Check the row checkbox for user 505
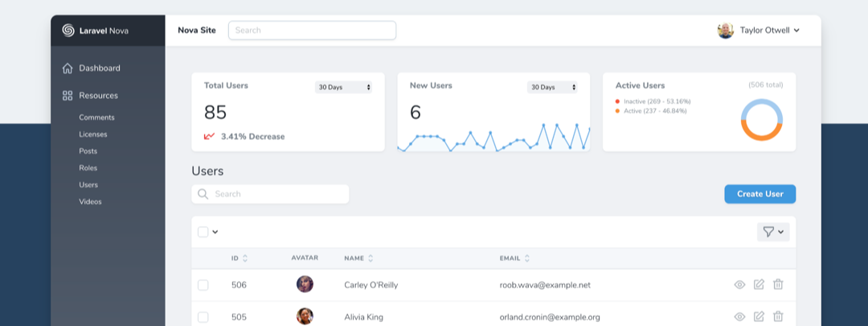Image resolution: width=868 pixels, height=326 pixels. (x=203, y=317)
